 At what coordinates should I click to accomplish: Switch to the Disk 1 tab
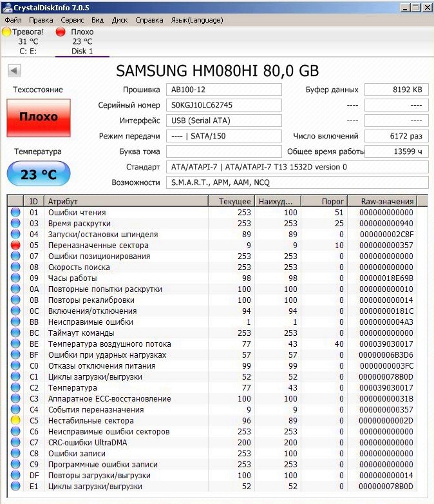tap(82, 41)
